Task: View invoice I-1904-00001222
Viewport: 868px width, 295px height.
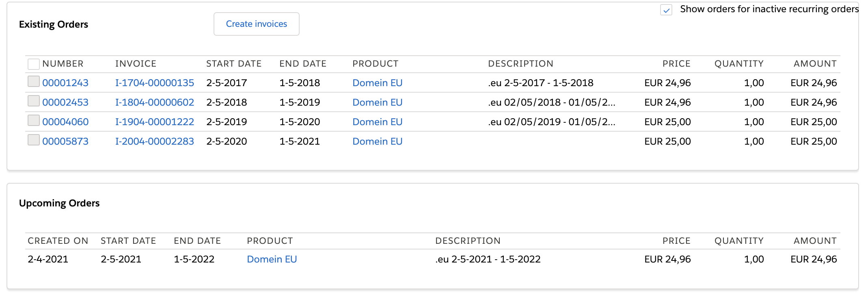Action: click(155, 122)
